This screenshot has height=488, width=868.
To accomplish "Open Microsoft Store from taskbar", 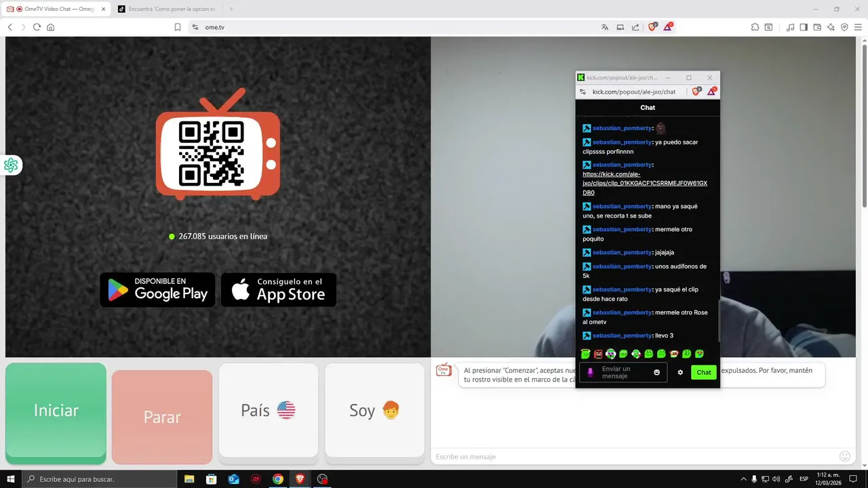I will [212, 479].
